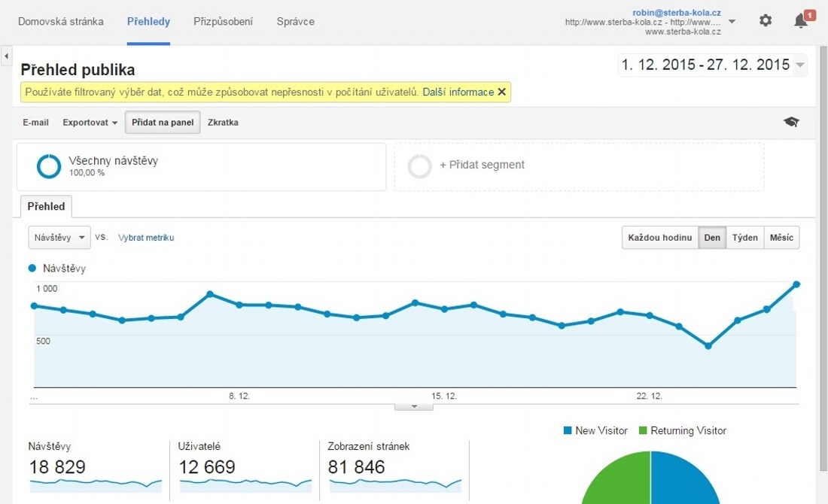The image size is (828, 504).
Task: Click the Zobrazení stránek 81 846 sparkline
Action: [395, 484]
